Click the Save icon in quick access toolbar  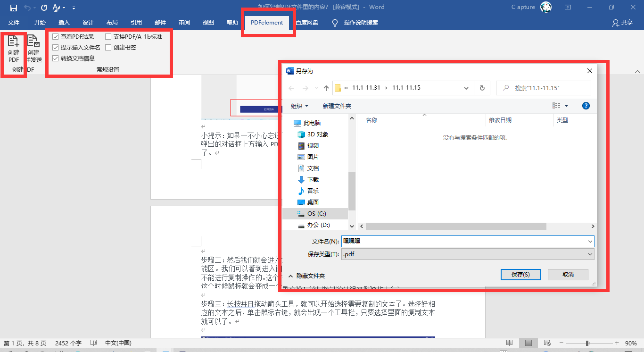click(x=14, y=8)
